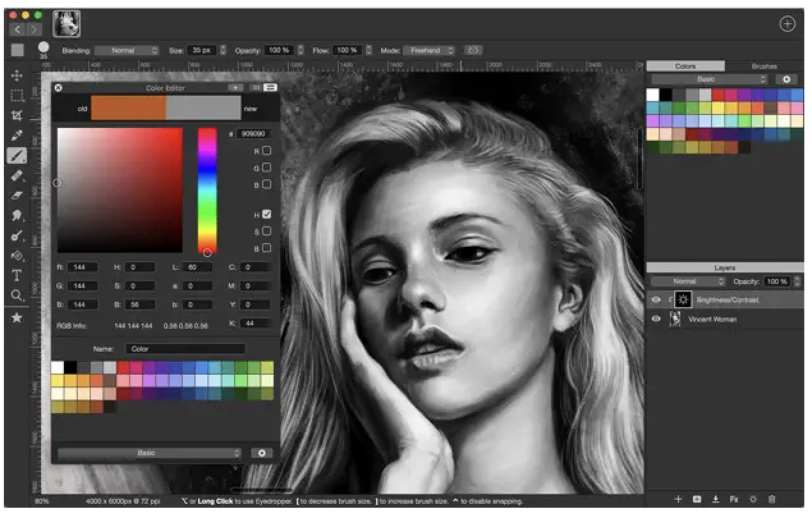Click the back navigation arrow
This screenshot has height=518, width=812.
[17, 29]
